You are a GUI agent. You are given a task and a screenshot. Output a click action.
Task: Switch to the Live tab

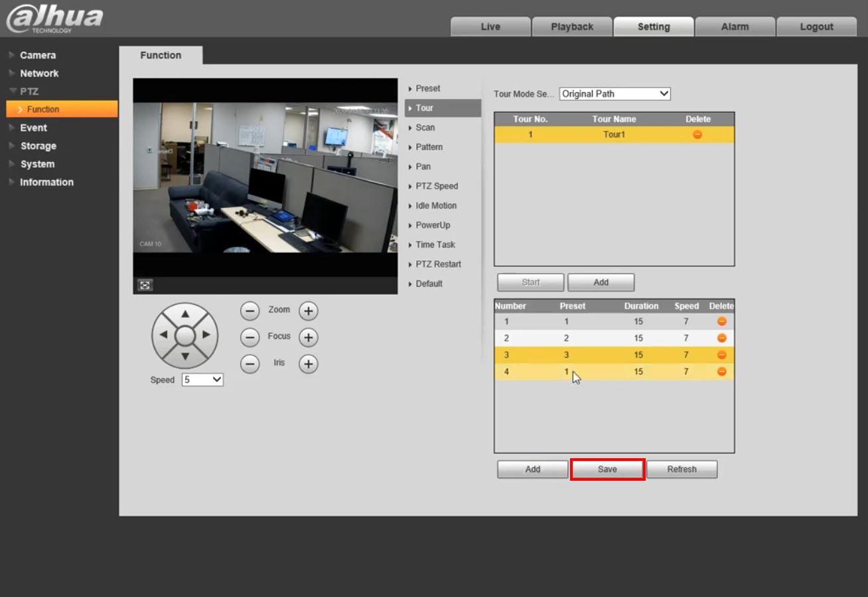pos(490,27)
